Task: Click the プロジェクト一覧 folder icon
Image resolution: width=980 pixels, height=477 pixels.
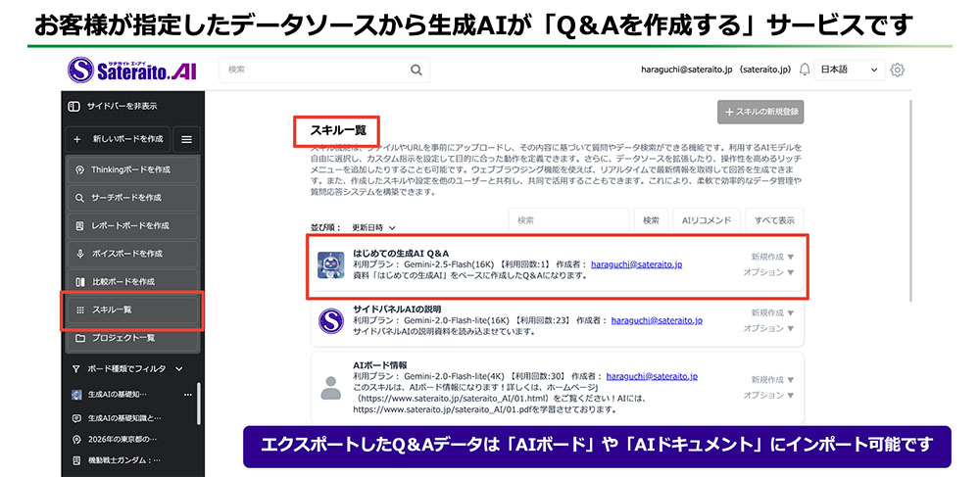Action: point(79,338)
